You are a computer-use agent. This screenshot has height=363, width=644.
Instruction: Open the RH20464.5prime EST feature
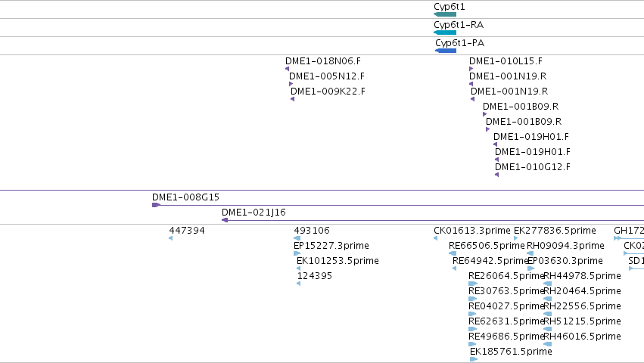pos(547,299)
